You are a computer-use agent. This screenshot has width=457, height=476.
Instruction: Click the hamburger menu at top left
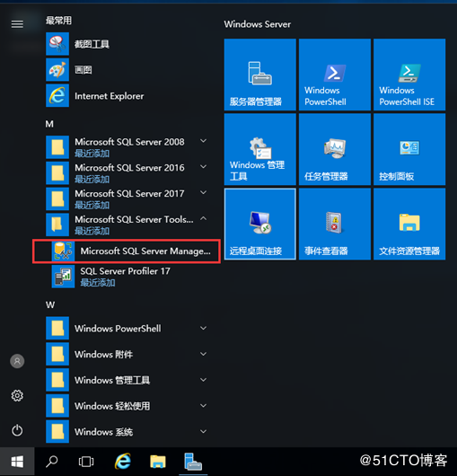[x=17, y=24]
